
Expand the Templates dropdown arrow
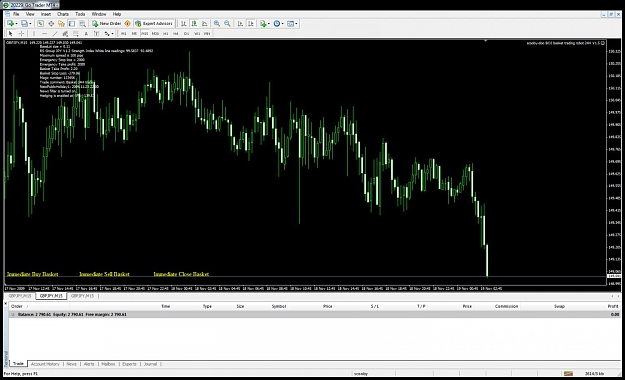point(297,24)
